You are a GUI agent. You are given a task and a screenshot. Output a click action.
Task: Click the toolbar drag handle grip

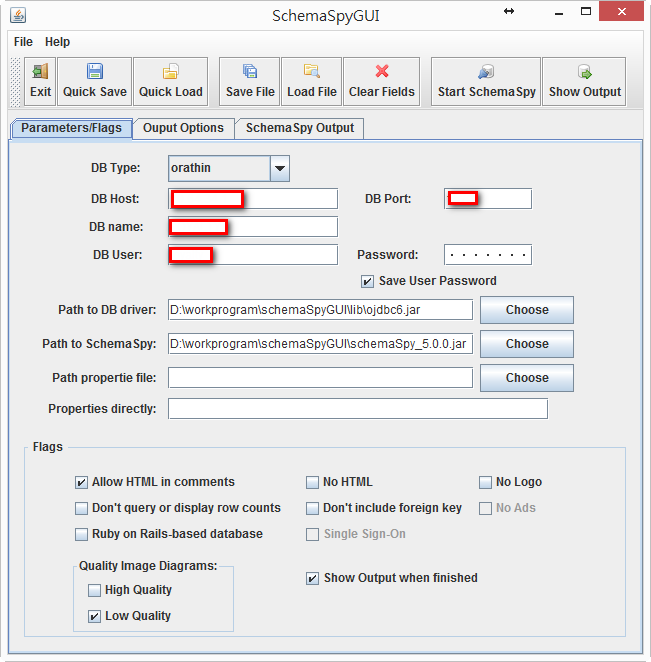[16, 81]
